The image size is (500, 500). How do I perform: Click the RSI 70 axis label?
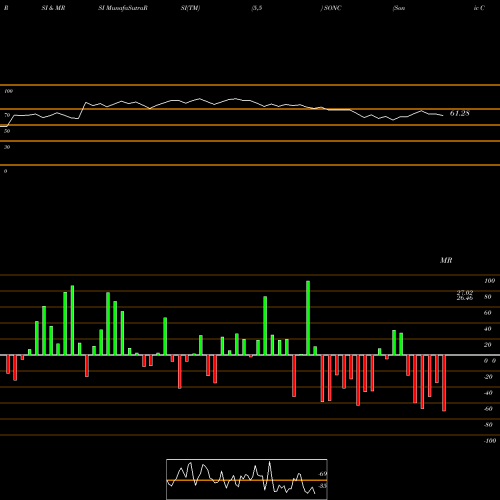click(x=7, y=115)
